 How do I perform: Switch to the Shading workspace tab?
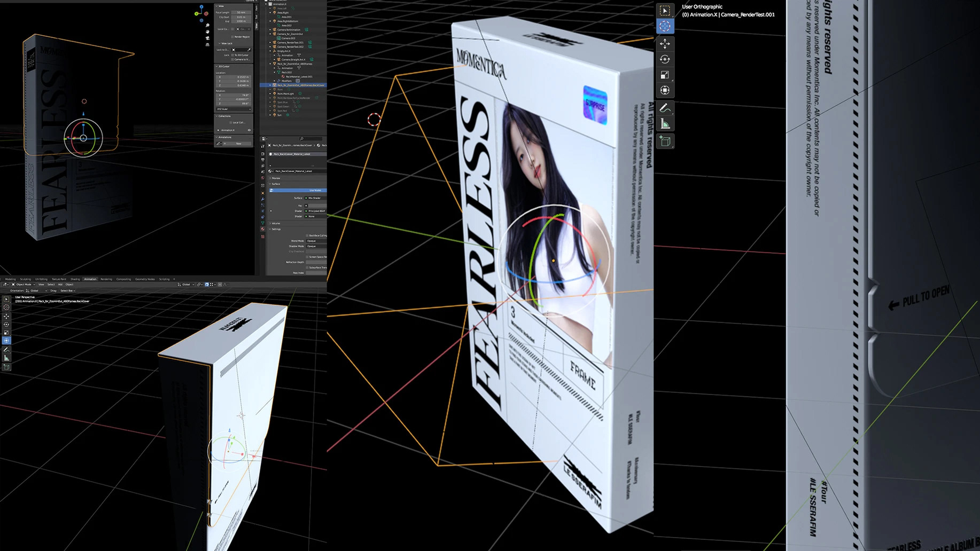click(x=75, y=279)
